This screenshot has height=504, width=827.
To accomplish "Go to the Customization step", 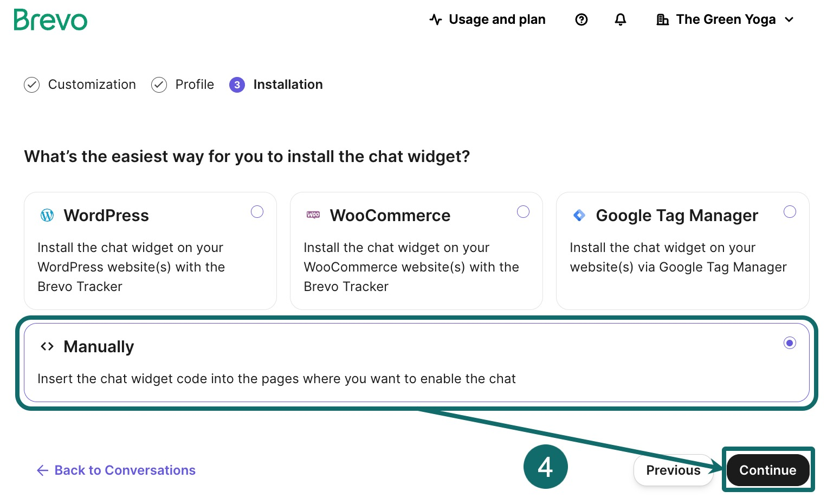I will (80, 85).
